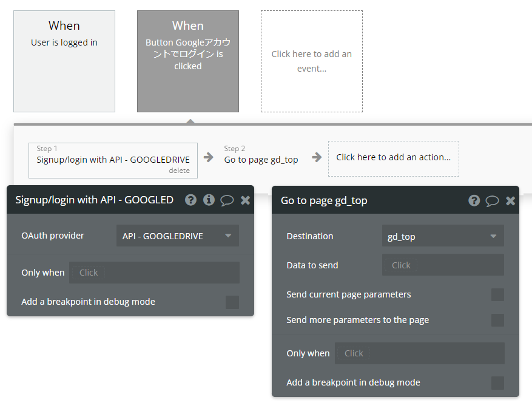The width and height of the screenshot is (532, 411).
Task: Set Only when condition in Go to page panel
Action: pos(420,353)
